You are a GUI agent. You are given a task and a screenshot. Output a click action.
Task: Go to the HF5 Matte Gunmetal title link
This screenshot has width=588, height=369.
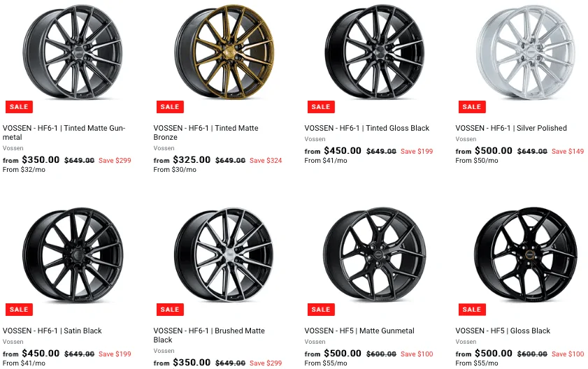(x=359, y=331)
